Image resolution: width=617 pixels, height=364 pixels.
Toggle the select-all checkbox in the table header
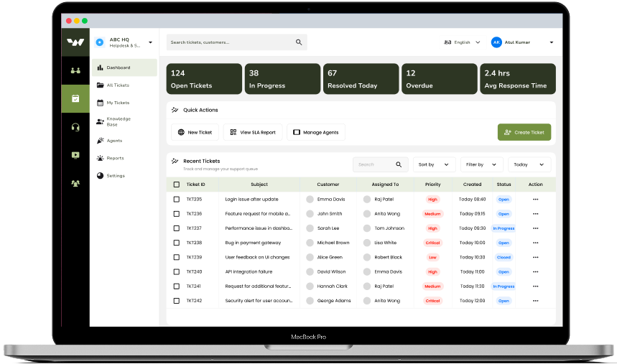(176, 185)
